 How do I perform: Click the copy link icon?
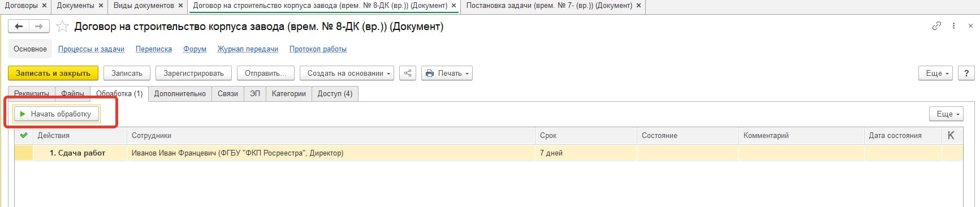[936, 26]
